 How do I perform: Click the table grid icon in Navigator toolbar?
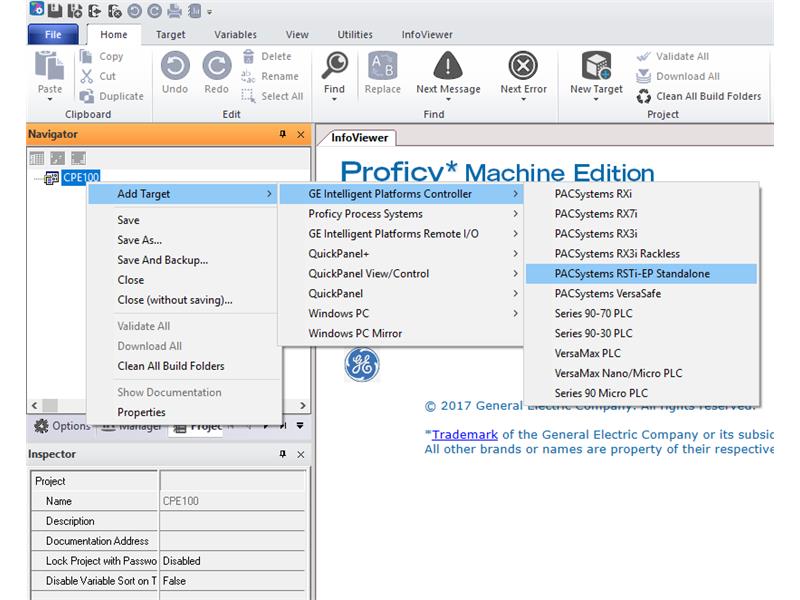pos(37,159)
